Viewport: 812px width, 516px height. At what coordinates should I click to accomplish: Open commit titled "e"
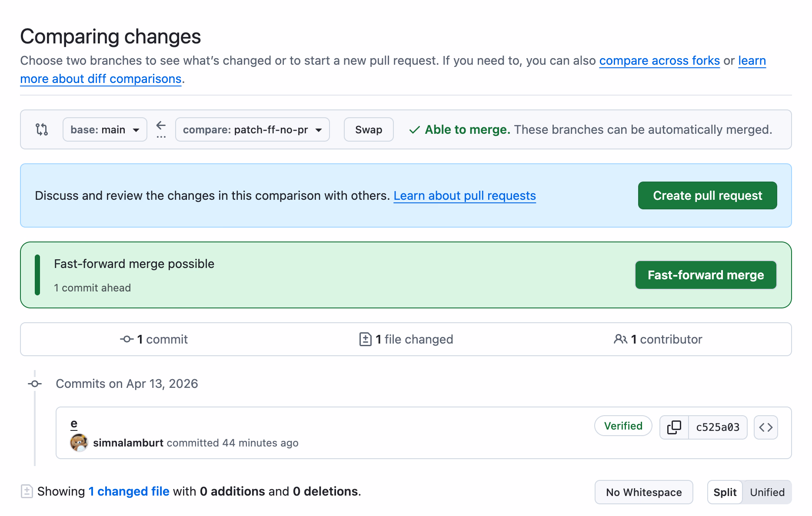click(74, 423)
